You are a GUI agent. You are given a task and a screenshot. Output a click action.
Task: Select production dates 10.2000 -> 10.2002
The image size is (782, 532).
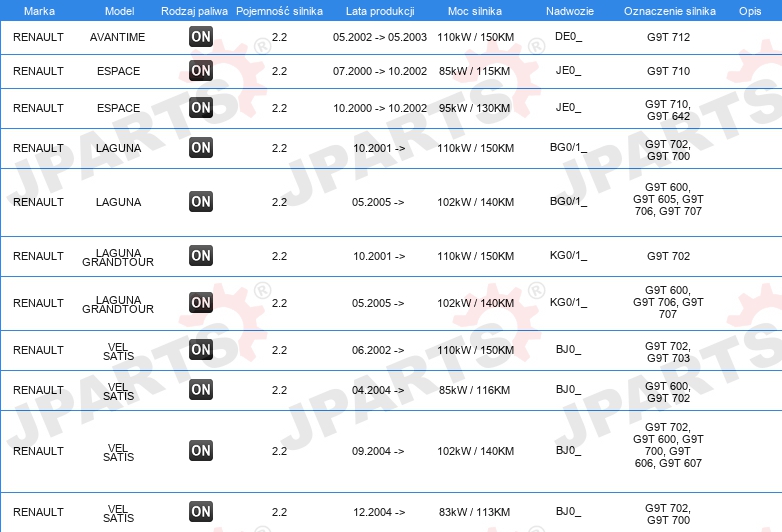[380, 108]
